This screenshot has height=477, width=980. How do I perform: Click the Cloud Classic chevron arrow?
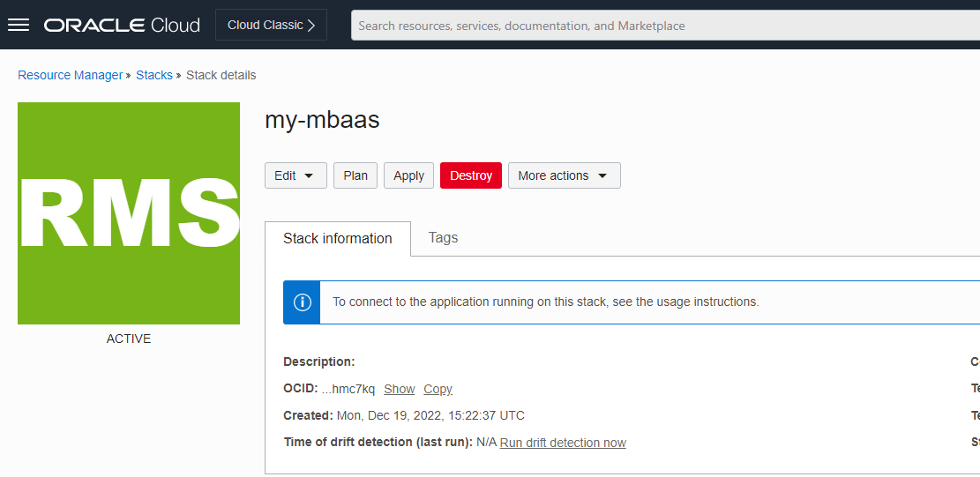tap(311, 26)
